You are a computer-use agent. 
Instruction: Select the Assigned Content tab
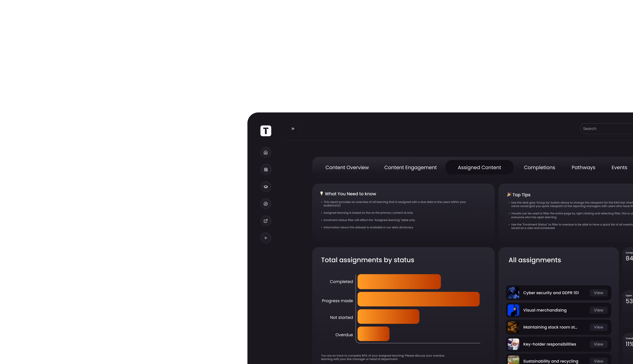pyautogui.click(x=479, y=168)
